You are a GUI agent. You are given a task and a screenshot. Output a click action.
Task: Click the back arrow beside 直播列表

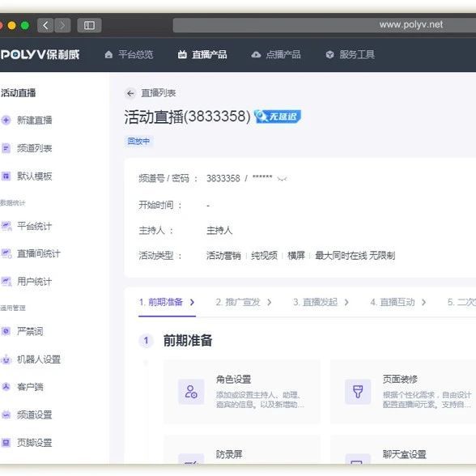click(x=130, y=94)
